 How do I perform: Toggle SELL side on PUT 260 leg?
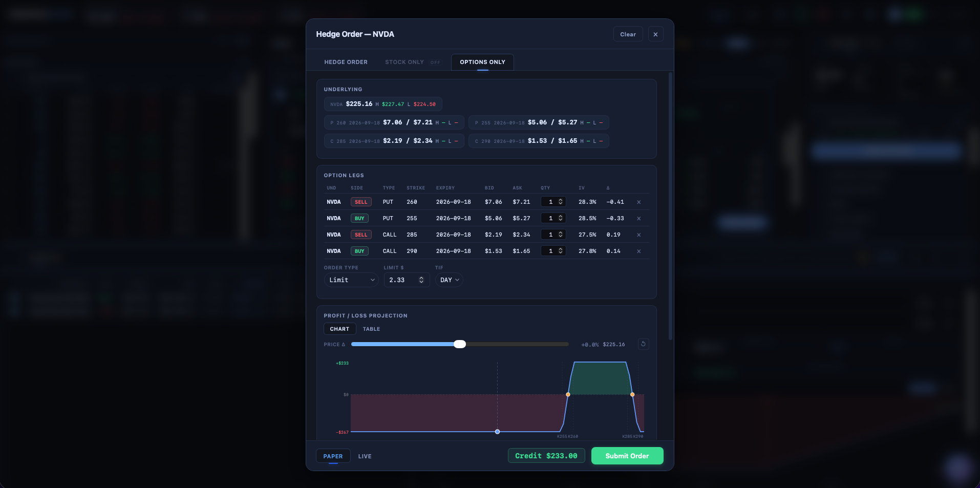(x=361, y=202)
